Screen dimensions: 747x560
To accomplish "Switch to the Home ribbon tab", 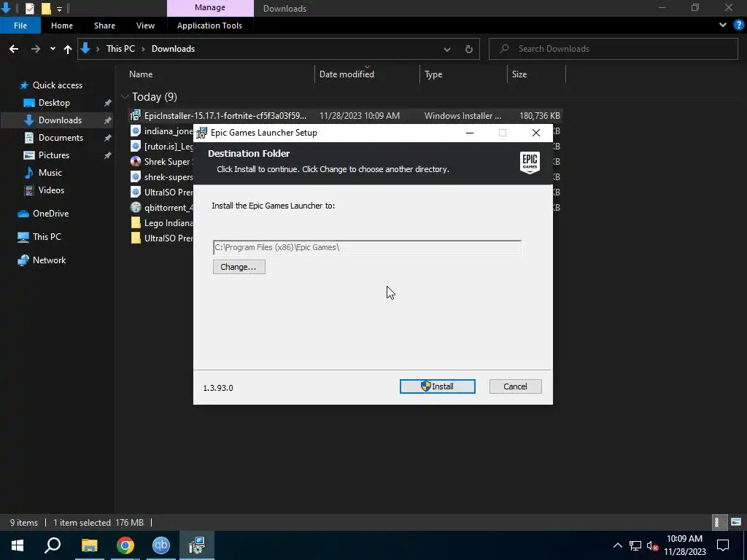I will pos(62,26).
